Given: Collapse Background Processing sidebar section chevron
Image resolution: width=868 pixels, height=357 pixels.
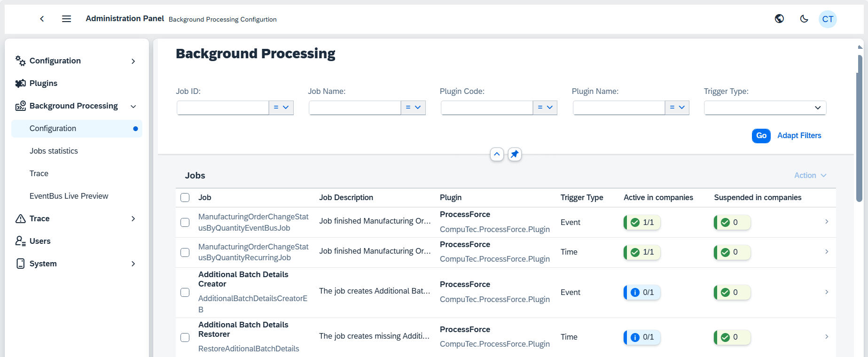Looking at the screenshot, I should pos(133,106).
